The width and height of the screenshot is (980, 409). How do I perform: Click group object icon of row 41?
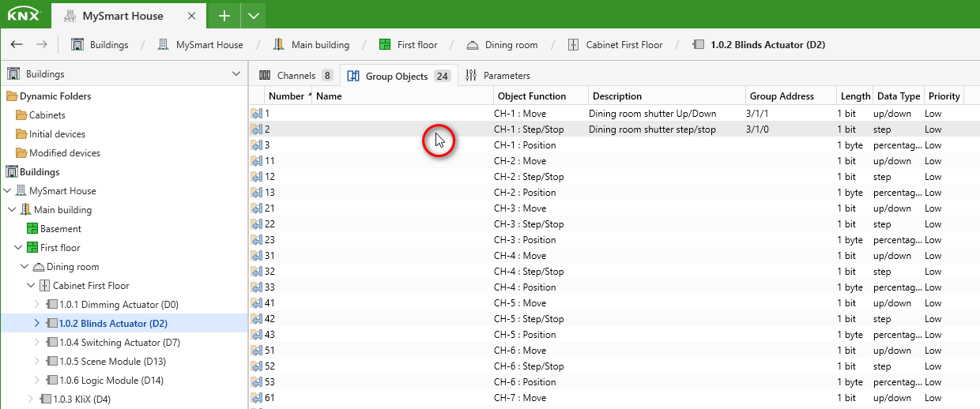257,303
